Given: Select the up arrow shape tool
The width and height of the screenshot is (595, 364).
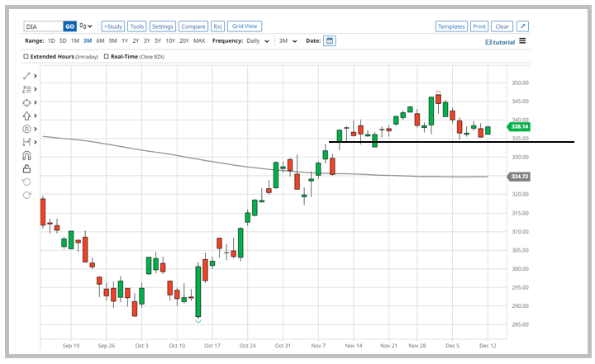Looking at the screenshot, I should pos(26,116).
